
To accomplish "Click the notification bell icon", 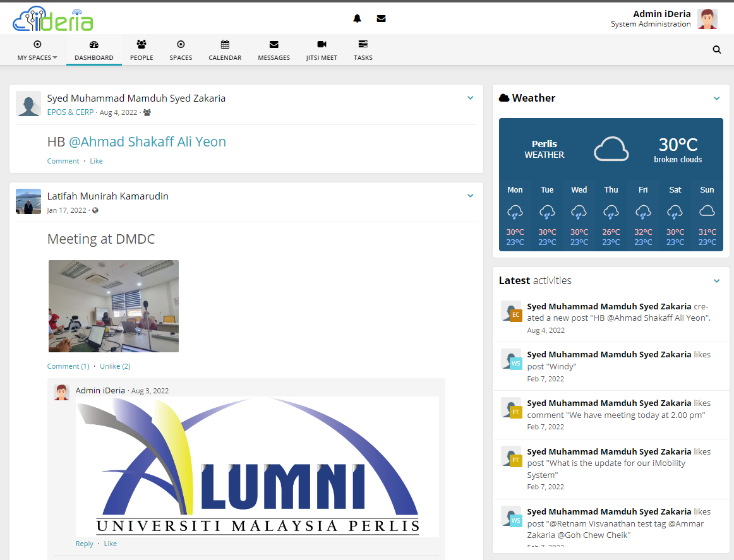I will 357,18.
